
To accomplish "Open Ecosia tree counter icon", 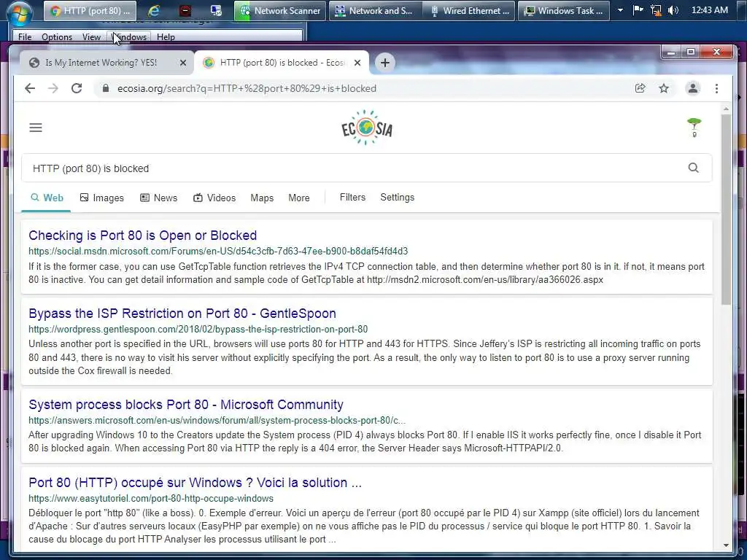I will pos(694,127).
